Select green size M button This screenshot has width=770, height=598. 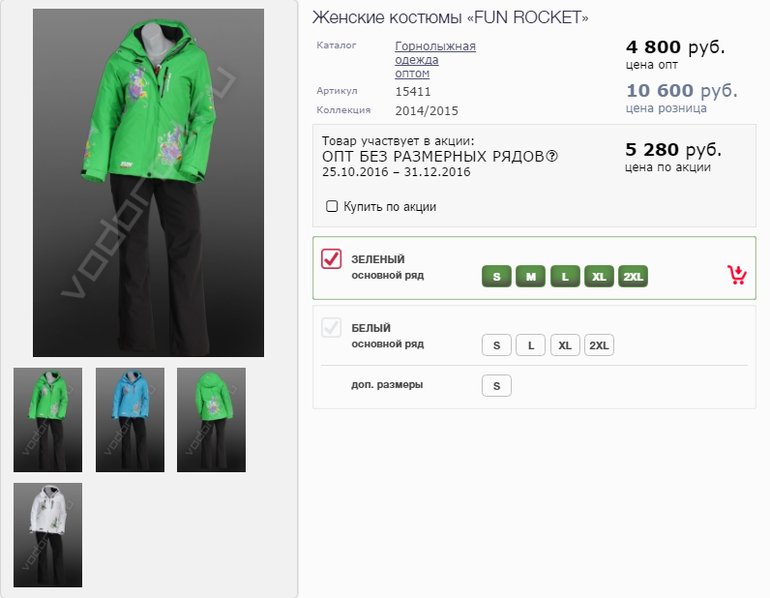tap(531, 276)
